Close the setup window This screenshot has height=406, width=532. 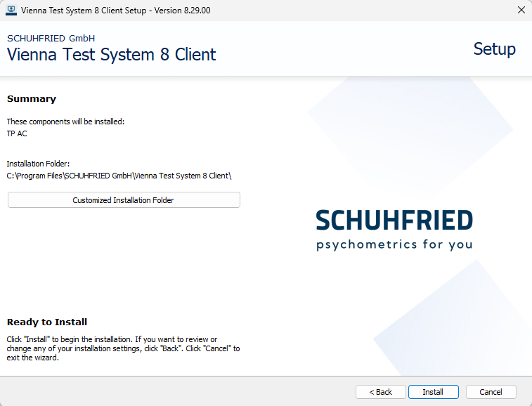521,10
